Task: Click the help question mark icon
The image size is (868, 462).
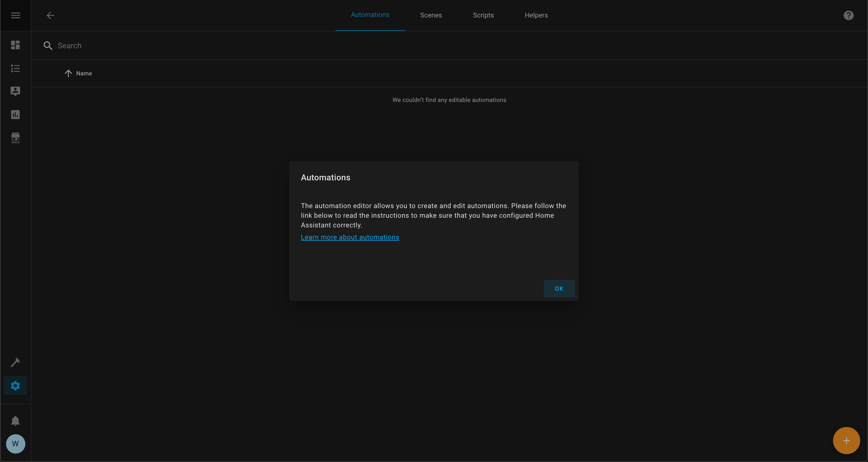Action: coord(848,15)
